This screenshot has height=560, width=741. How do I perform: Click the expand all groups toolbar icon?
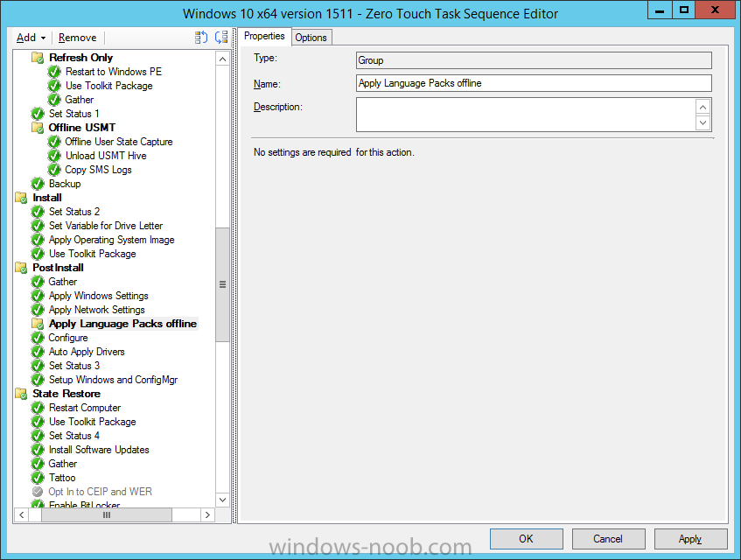pos(201,38)
